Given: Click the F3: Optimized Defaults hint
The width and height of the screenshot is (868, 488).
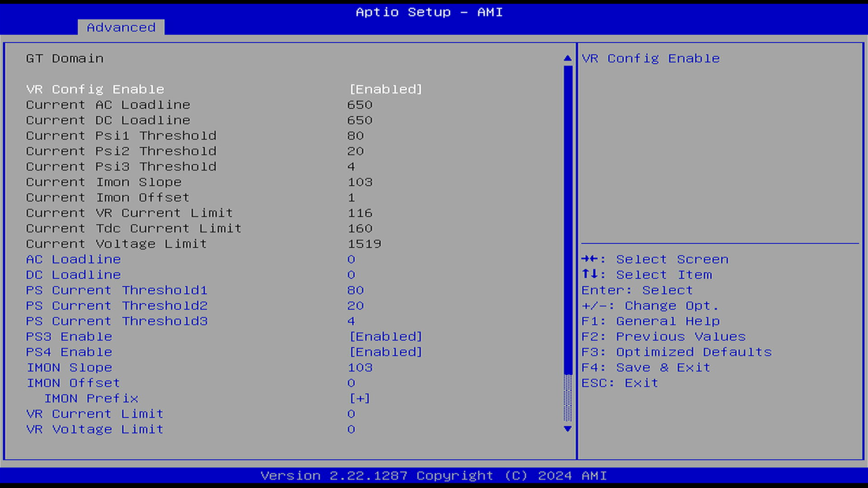Looking at the screenshot, I should click(676, 352).
